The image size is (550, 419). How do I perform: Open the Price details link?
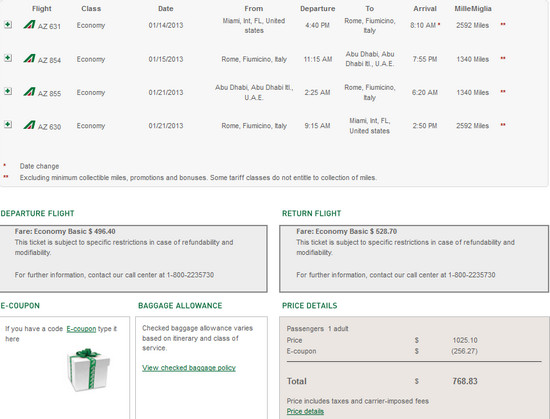click(305, 411)
